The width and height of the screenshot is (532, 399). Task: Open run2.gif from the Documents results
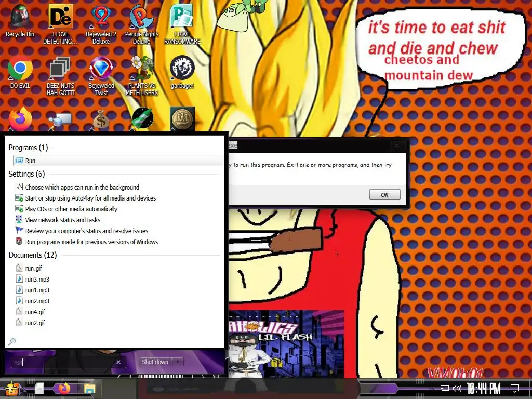point(35,322)
